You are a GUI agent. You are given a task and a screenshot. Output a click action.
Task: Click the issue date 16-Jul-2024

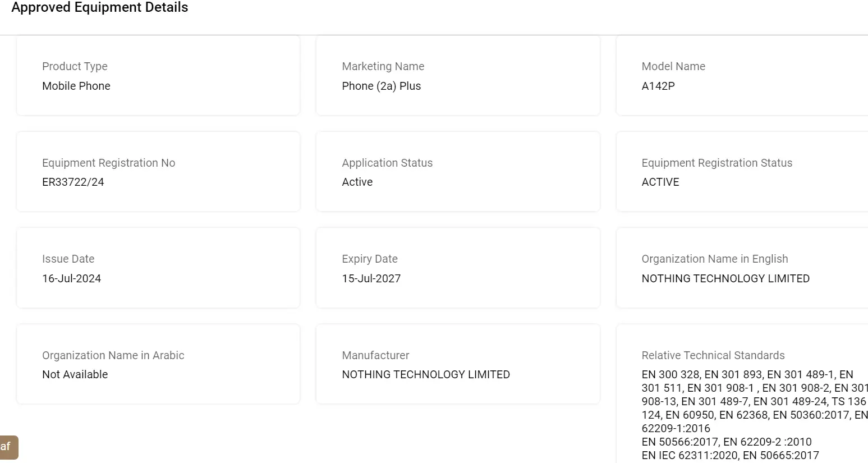coord(71,278)
